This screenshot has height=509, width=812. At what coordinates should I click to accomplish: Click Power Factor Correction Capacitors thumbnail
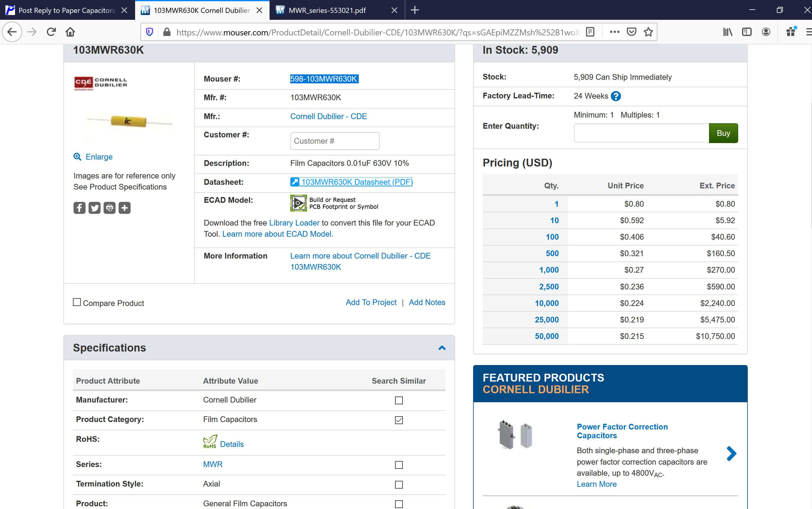pos(515,434)
